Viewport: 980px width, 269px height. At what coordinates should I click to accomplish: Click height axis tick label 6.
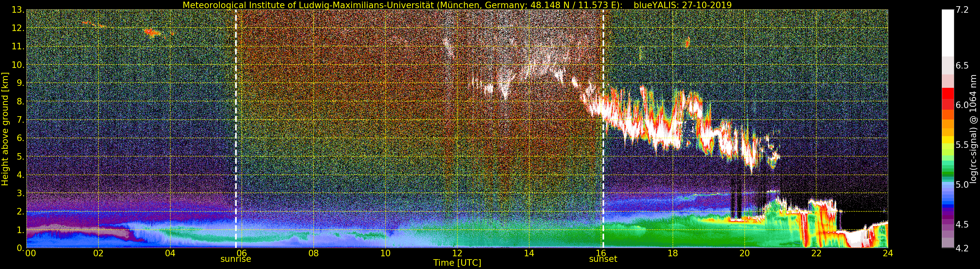tap(21, 138)
